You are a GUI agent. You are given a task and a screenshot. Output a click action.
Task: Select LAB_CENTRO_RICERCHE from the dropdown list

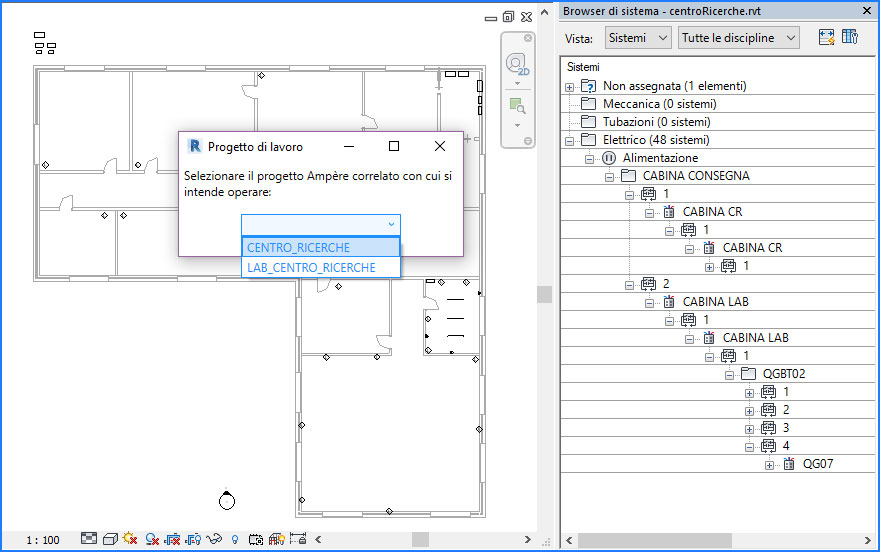pyautogui.click(x=321, y=268)
